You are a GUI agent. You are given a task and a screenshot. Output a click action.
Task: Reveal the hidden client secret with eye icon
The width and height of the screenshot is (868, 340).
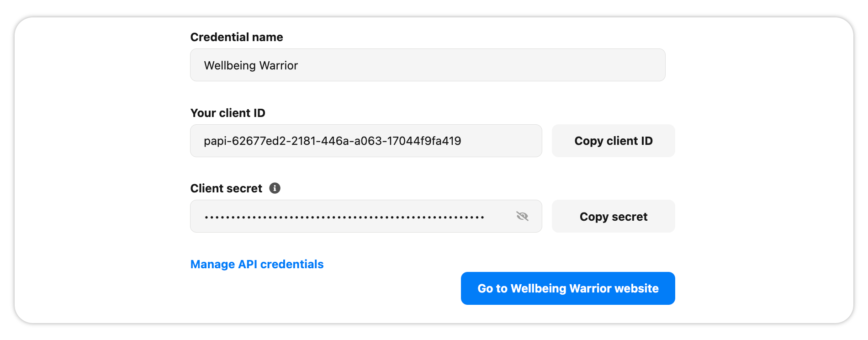[x=522, y=216]
